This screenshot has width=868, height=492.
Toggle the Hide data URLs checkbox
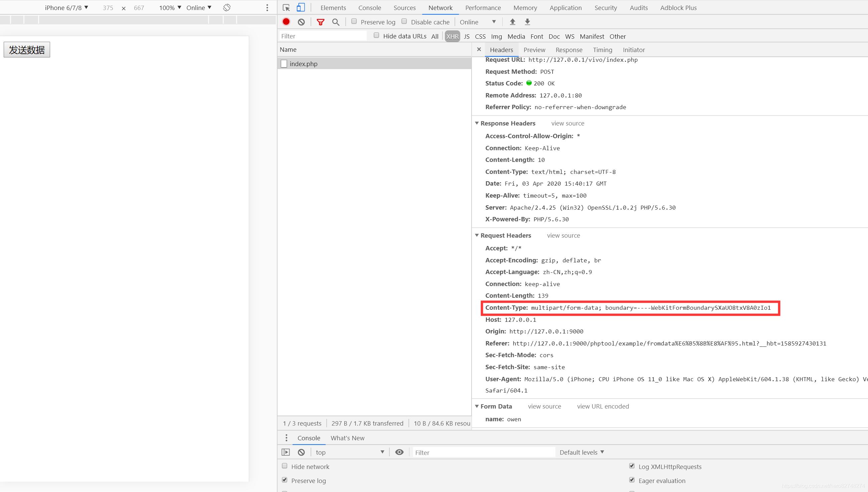376,36
